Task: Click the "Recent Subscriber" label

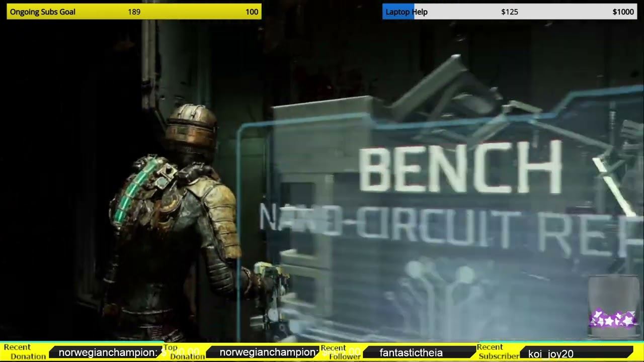Action: coord(498,352)
